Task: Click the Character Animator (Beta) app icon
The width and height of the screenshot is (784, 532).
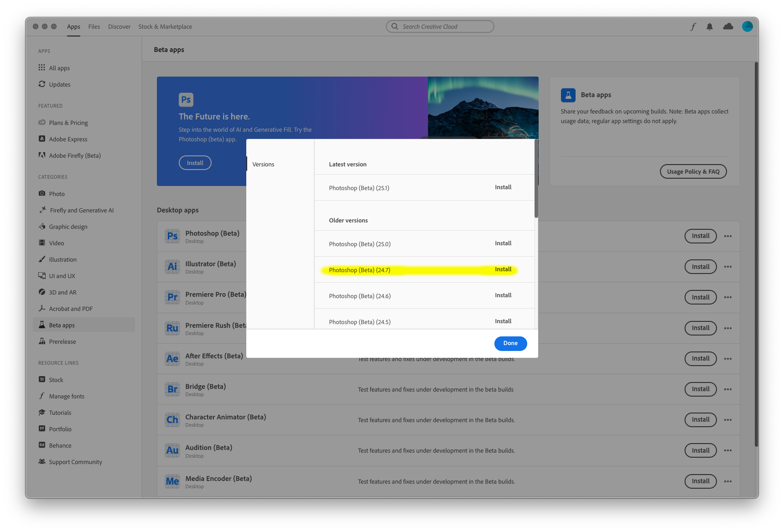Action: point(172,420)
